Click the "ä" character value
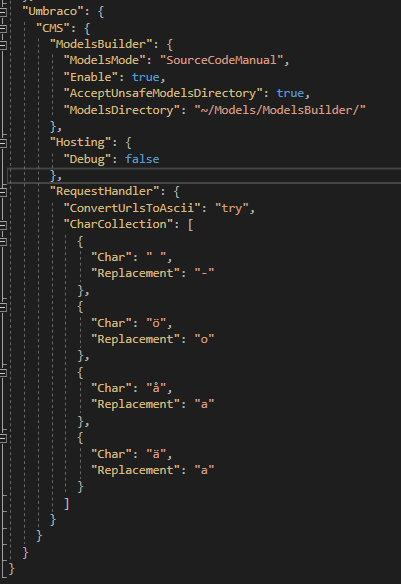401x584 pixels. 156,454
